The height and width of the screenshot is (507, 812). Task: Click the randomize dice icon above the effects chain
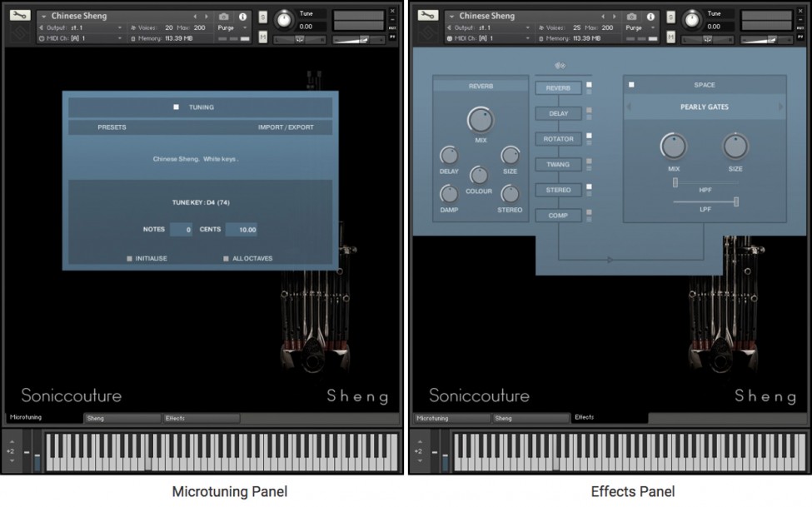559,66
